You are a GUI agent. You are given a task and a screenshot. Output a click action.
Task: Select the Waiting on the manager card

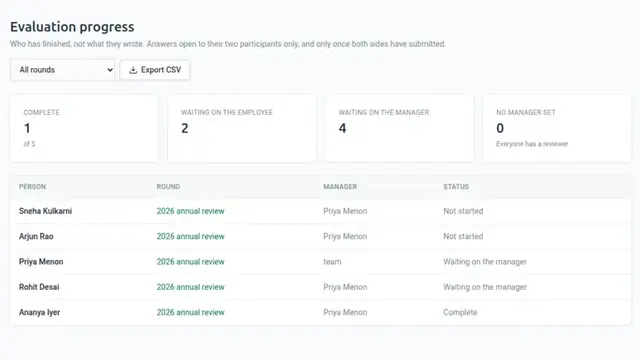point(400,129)
